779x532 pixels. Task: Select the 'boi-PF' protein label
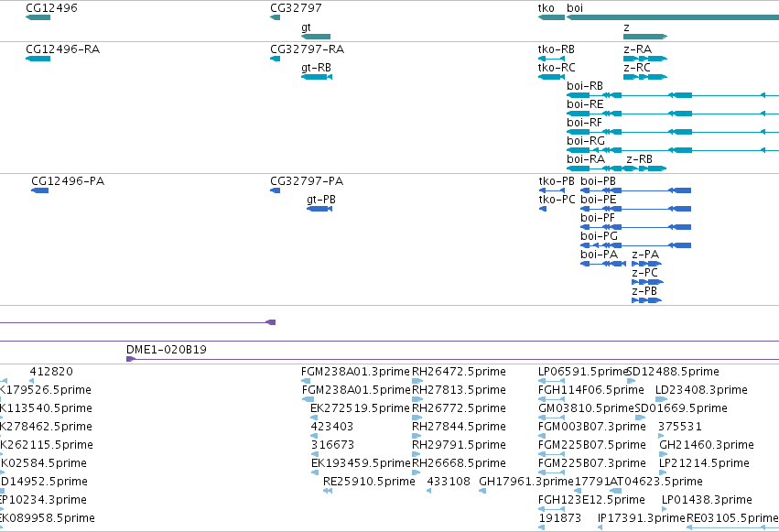pyautogui.click(x=598, y=218)
